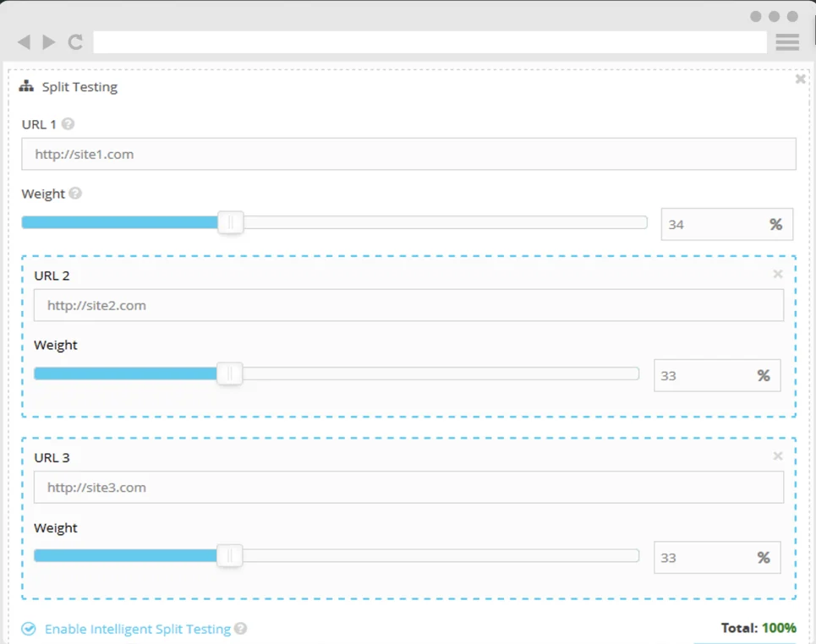This screenshot has width=816, height=644.
Task: Click the URL 3 weight slider handle
Action: coord(229,555)
